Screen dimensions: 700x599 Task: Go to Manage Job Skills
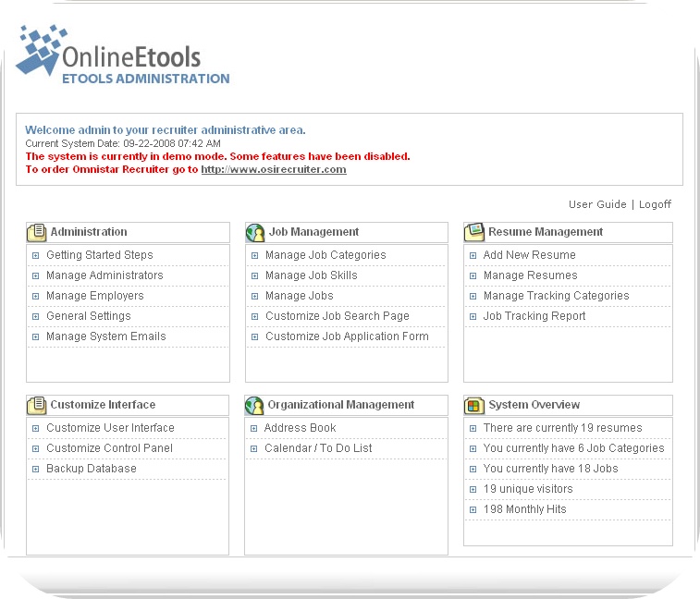click(x=311, y=275)
